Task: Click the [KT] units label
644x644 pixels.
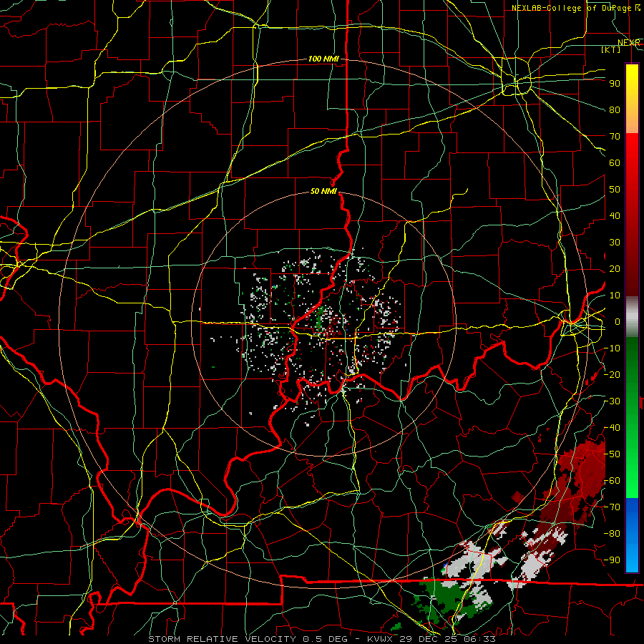Action: tap(611, 49)
